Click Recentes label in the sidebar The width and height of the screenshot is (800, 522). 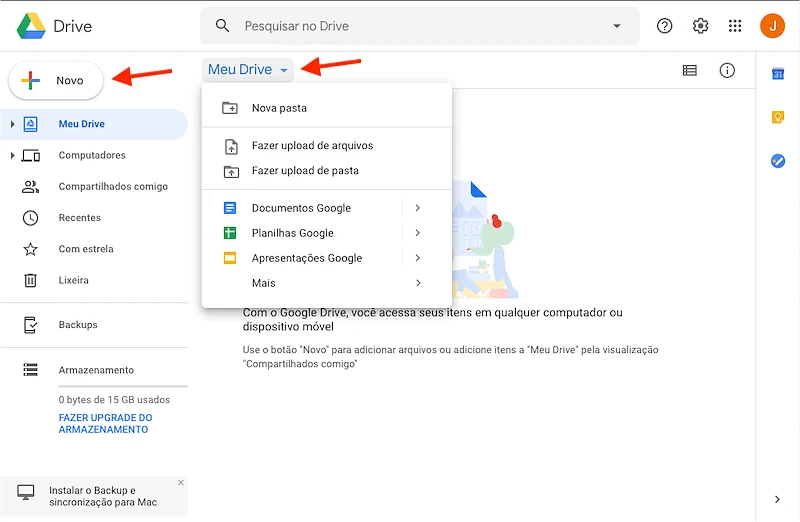pyautogui.click(x=80, y=218)
